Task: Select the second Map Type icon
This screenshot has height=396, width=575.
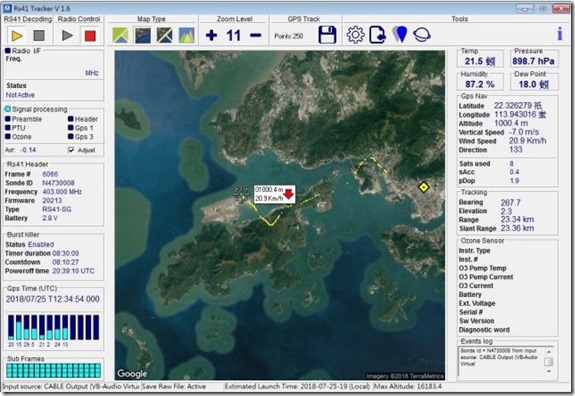Action: click(143, 36)
